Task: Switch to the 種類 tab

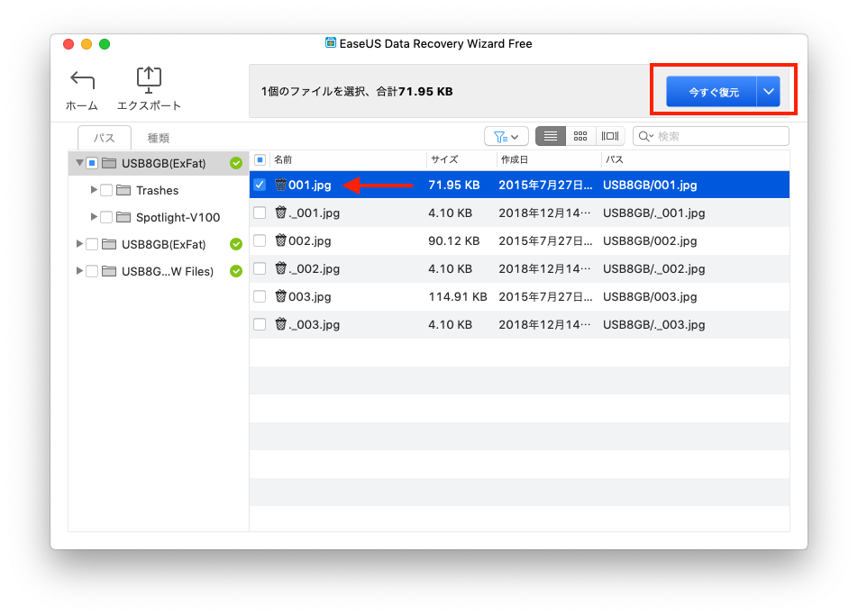Action: [159, 138]
